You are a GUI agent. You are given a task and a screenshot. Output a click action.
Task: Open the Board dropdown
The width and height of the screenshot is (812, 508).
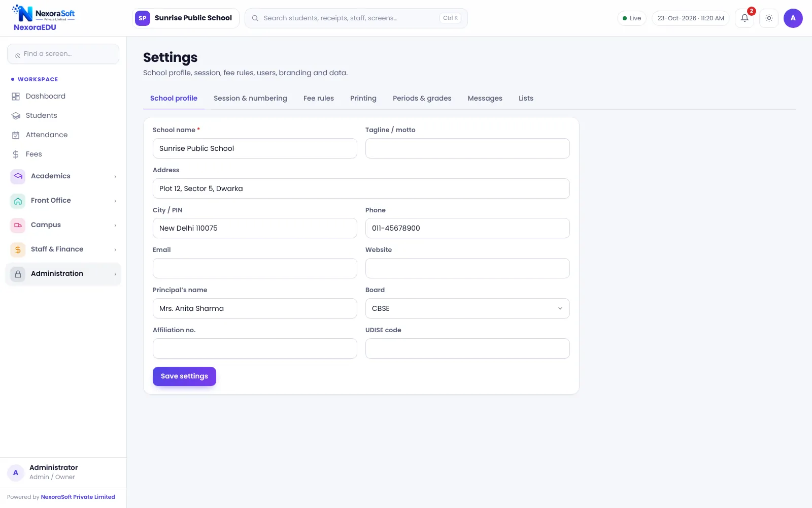[467, 308]
